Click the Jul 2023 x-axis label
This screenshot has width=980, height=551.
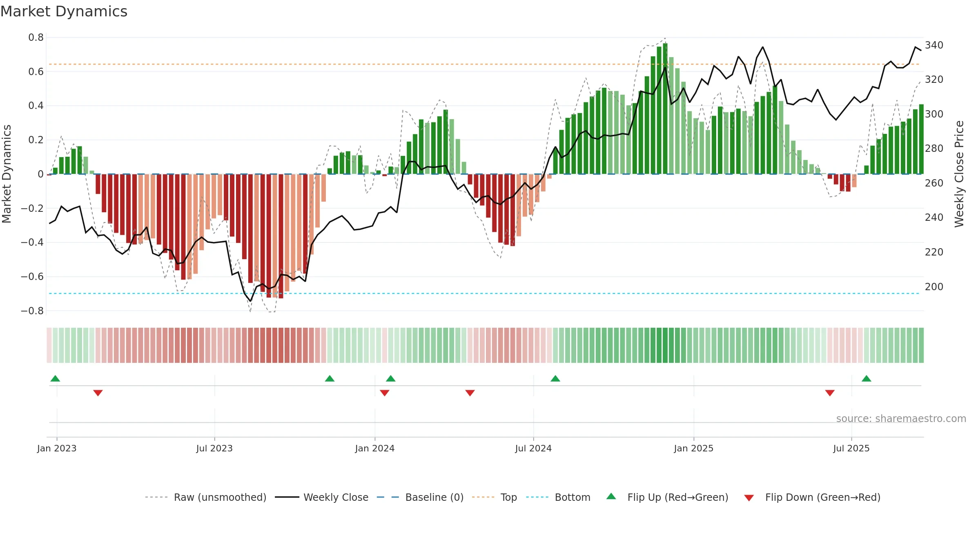pos(214,448)
